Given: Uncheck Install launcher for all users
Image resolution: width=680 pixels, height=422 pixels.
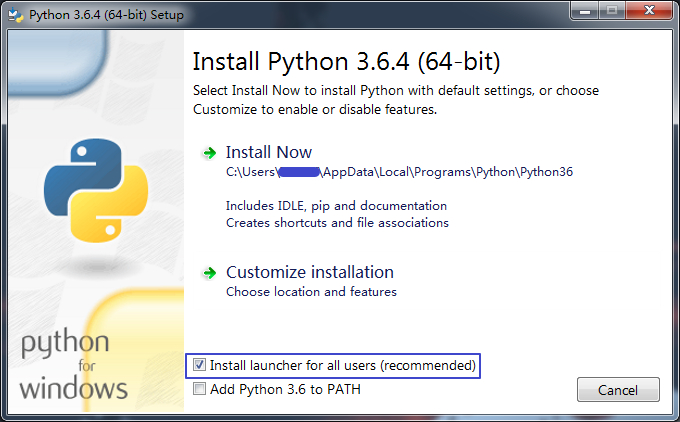Looking at the screenshot, I should (x=199, y=365).
